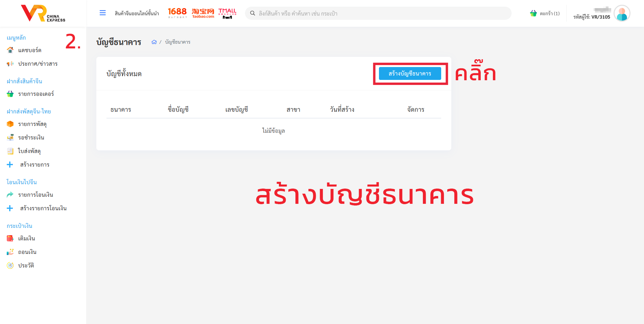The width and height of the screenshot is (644, 324).
Task: Select ถอนเงิน in sidebar
Action: [27, 252]
